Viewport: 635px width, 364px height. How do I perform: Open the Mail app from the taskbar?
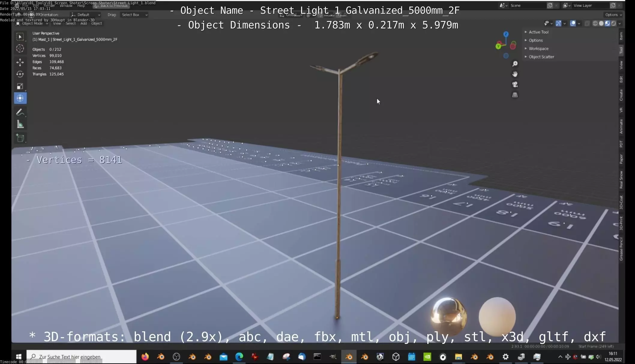(224, 357)
